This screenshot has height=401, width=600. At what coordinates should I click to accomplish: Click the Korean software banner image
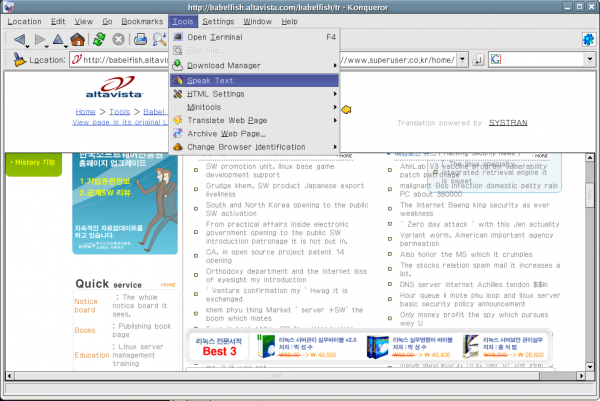125,204
